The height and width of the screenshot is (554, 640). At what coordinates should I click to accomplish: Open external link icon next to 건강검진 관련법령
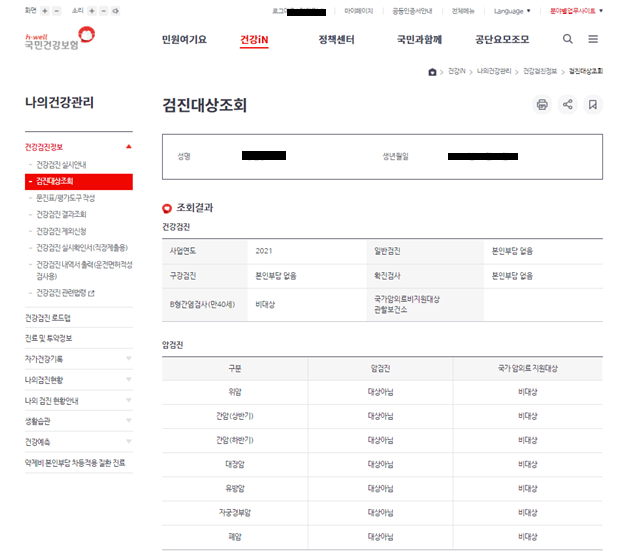[91, 294]
